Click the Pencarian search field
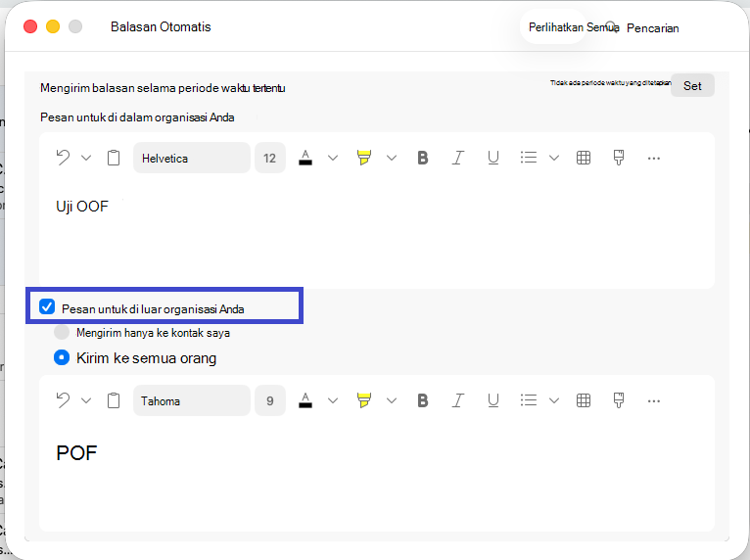The width and height of the screenshot is (750, 560). 652,28
